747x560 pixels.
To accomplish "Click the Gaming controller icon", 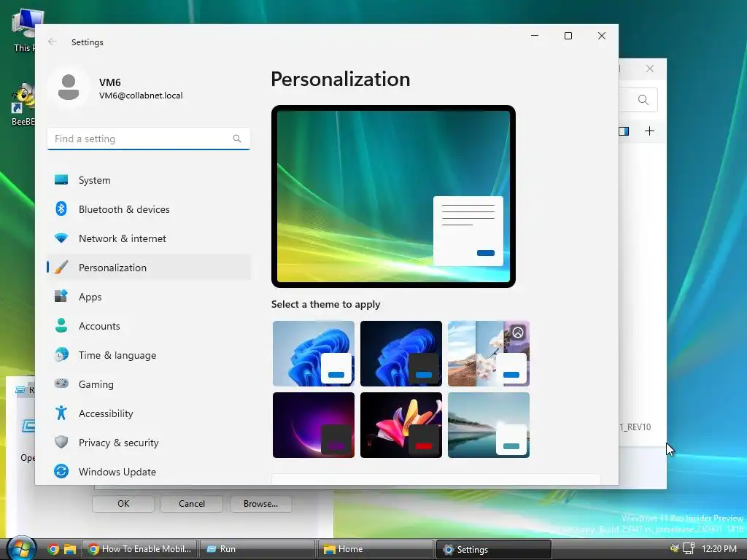I will click(x=61, y=384).
